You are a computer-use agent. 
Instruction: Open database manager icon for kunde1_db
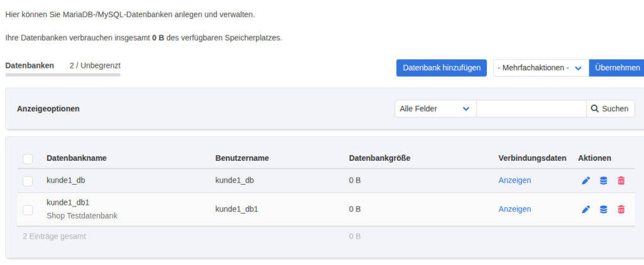pos(603,180)
